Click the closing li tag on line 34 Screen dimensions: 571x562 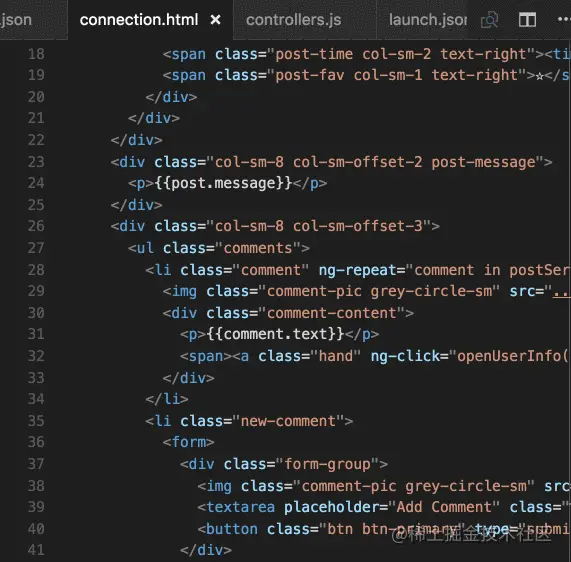pyautogui.click(x=167, y=399)
